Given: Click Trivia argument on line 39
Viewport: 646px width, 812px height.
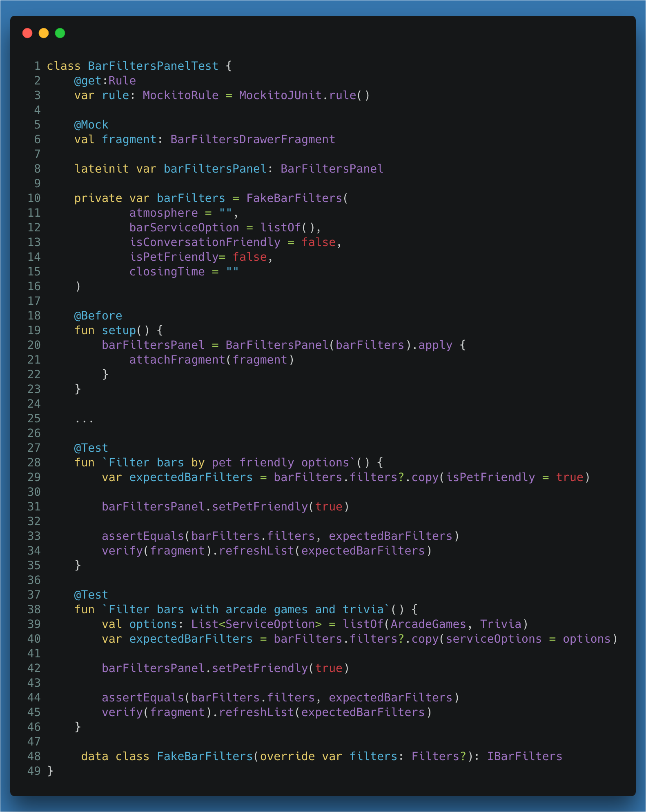Looking at the screenshot, I should point(501,624).
